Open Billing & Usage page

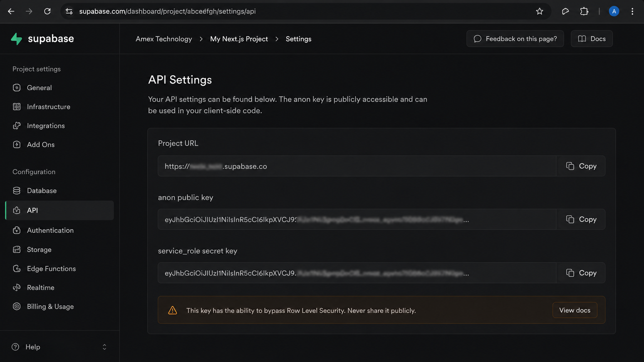[59, 307]
